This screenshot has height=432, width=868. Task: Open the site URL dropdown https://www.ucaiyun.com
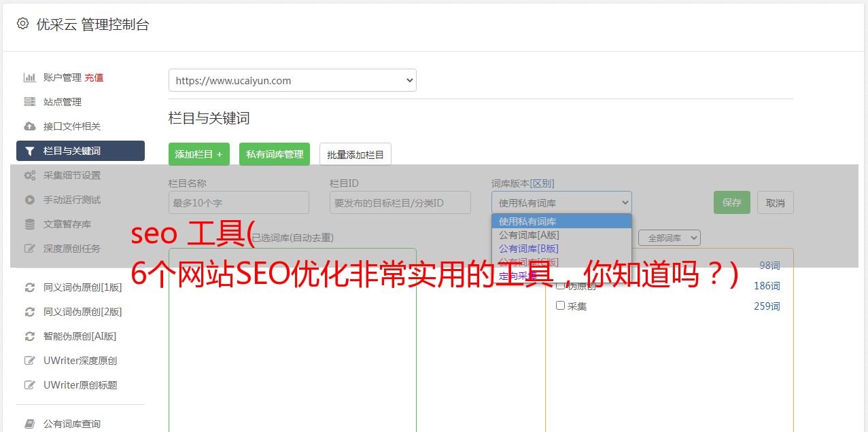pos(292,80)
